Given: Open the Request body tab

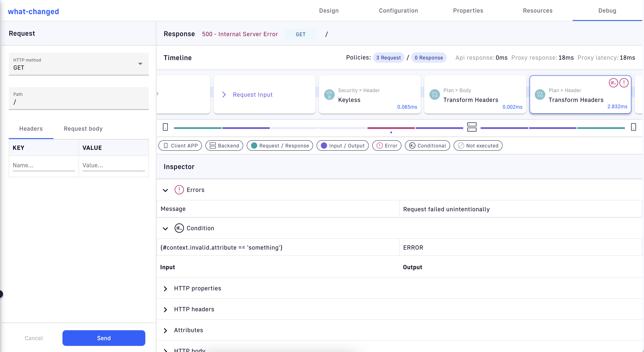Looking at the screenshot, I should 83,129.
